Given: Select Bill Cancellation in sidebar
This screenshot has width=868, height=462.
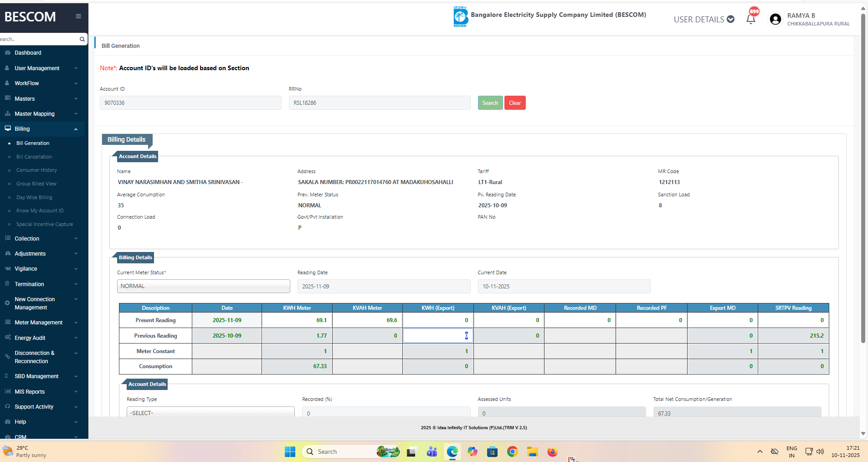Looking at the screenshot, I should click(34, 157).
